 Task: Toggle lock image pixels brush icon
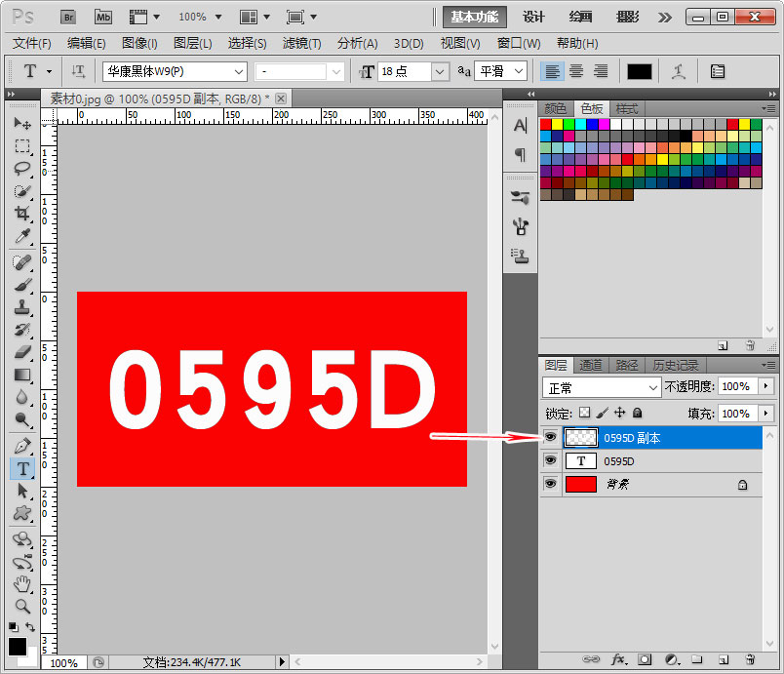pos(603,413)
